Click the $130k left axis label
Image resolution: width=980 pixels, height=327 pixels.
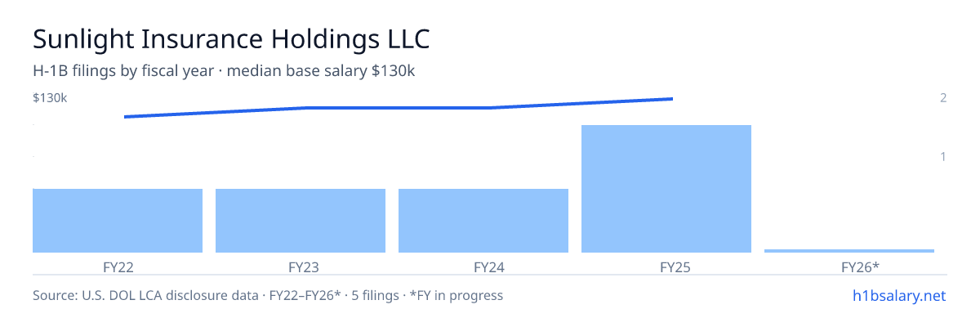[x=50, y=98]
